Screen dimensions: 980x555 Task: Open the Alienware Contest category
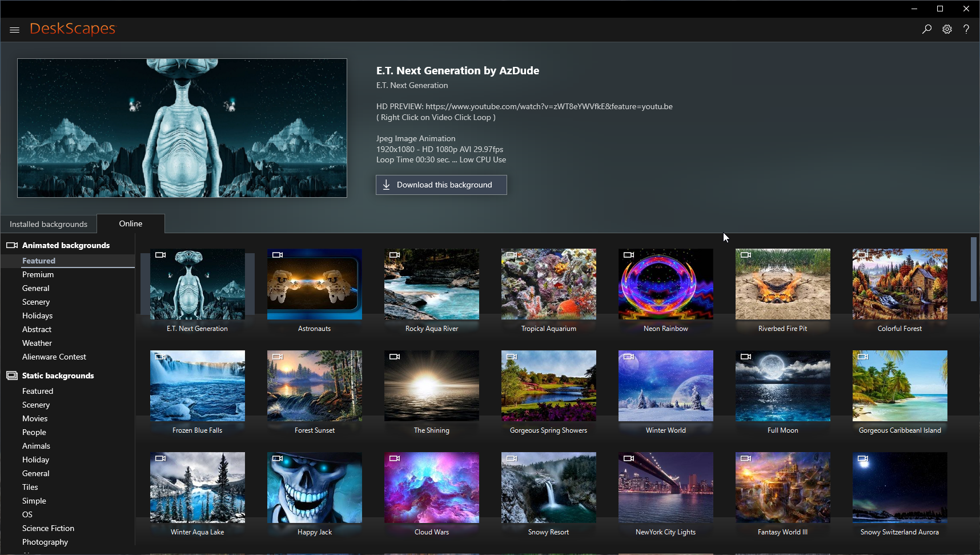click(54, 357)
